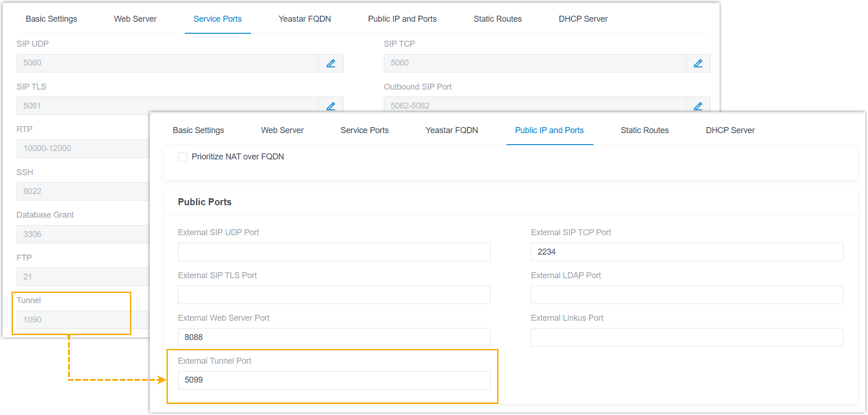Open Web Server tab in back panel
This screenshot has height=415, width=868.
coord(135,19)
